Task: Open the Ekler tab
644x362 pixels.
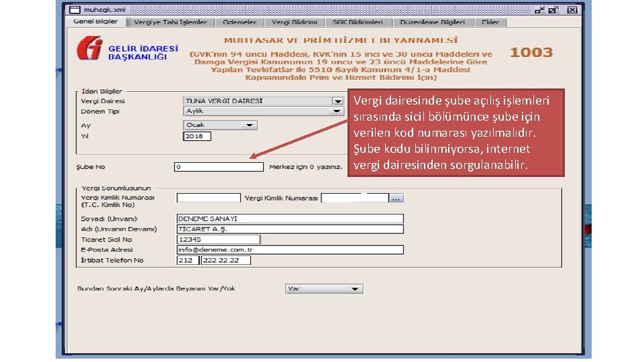Action: 490,22
